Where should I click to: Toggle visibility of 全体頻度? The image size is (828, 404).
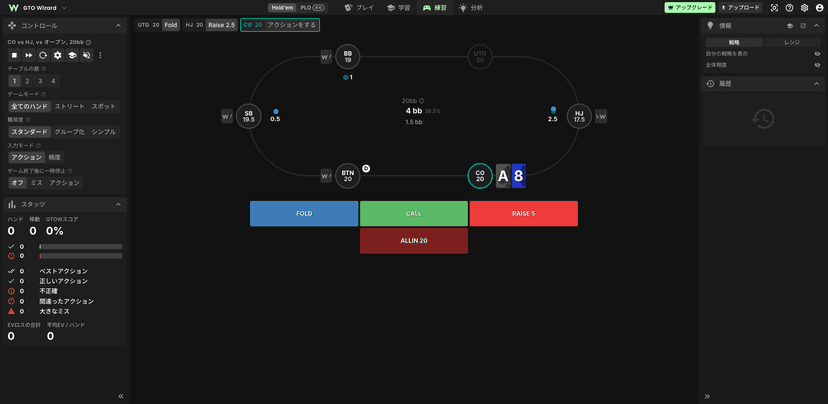tap(817, 65)
